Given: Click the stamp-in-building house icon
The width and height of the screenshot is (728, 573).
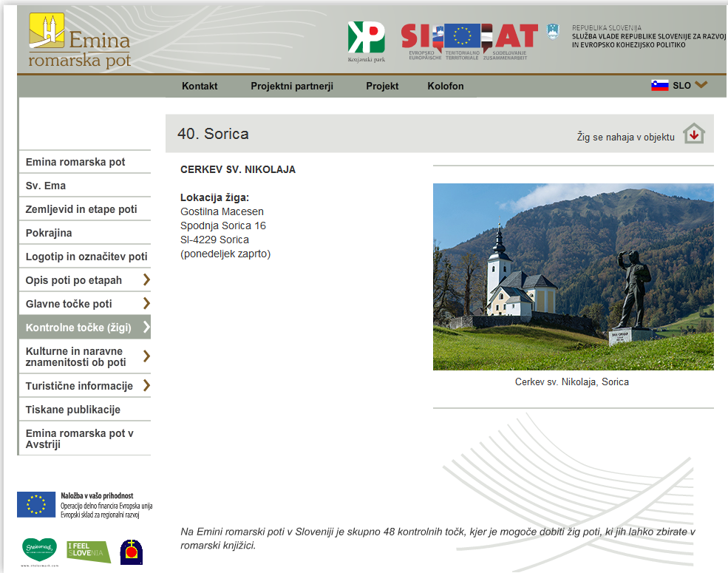Looking at the screenshot, I should coord(693,134).
